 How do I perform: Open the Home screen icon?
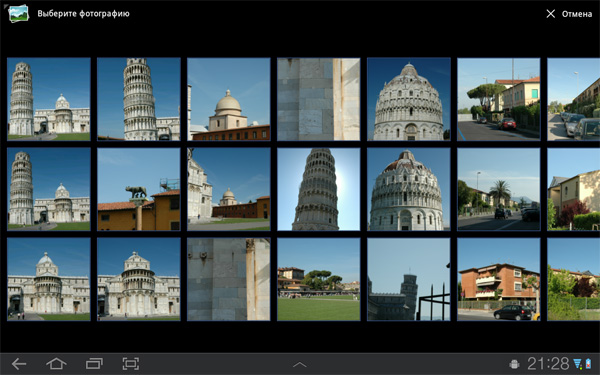(x=56, y=364)
